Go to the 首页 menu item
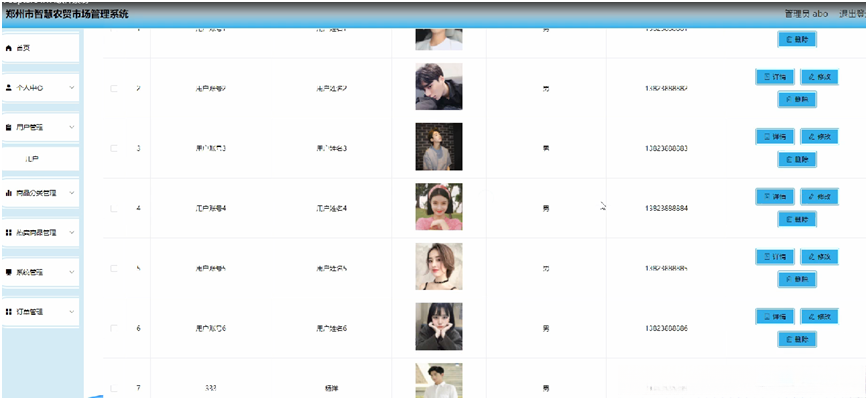 (41, 49)
